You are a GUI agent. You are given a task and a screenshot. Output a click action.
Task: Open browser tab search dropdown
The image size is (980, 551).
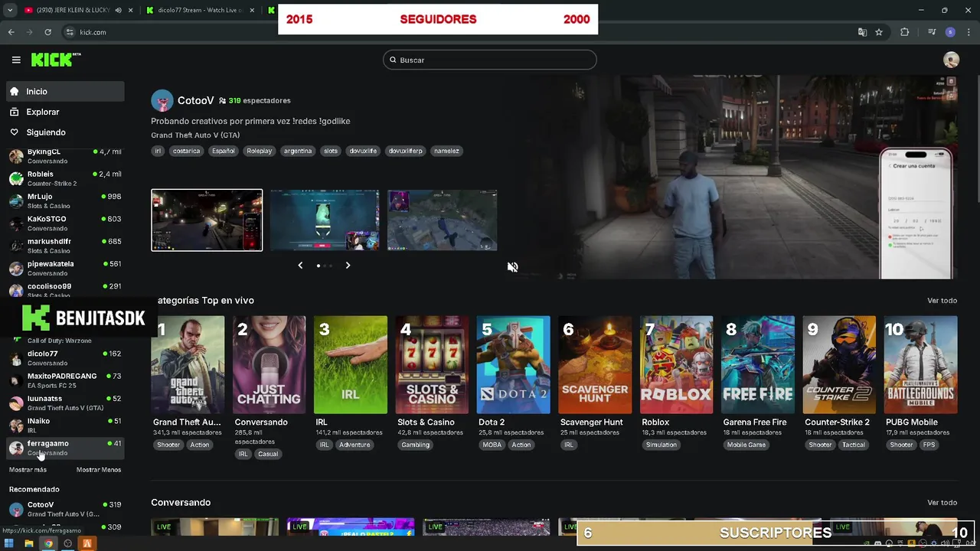[x=10, y=10]
